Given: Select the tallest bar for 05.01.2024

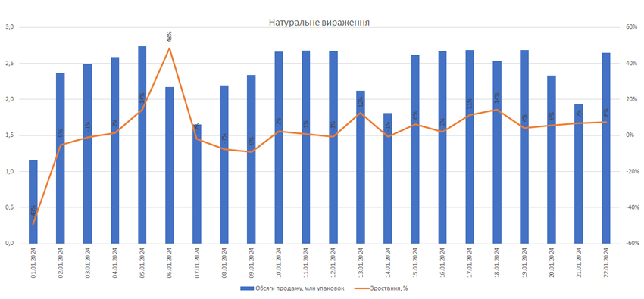Looking at the screenshot, I should [142, 145].
